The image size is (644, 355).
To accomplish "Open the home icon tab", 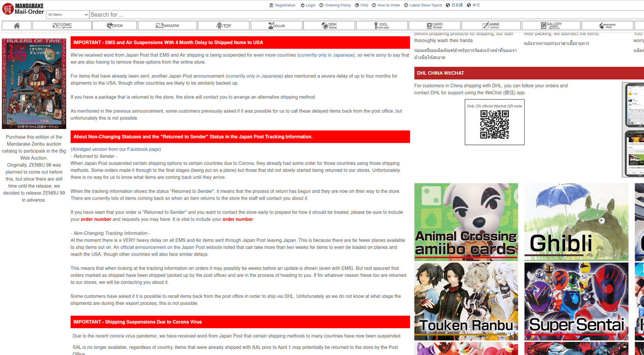I will coord(16,26).
